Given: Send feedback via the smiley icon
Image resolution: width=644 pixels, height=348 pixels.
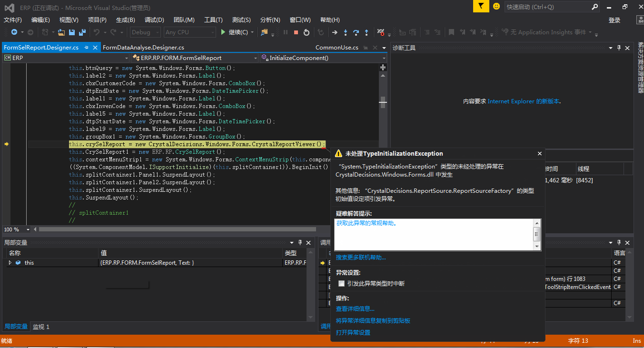Looking at the screenshot, I should point(496,6).
